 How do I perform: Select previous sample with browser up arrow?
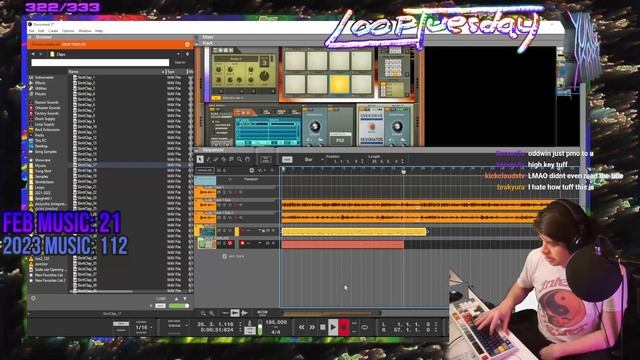coord(176,299)
